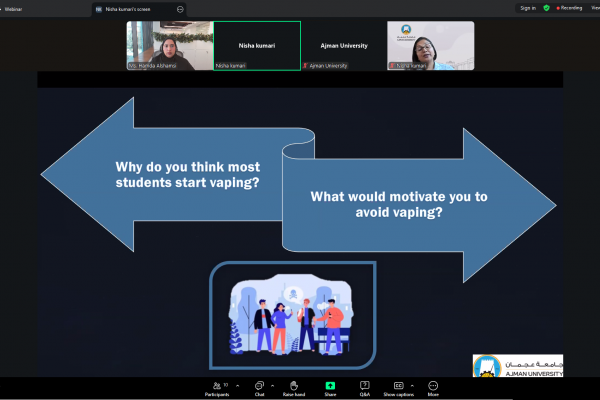Open the Chat panel icon
600x400 pixels.
point(259,385)
